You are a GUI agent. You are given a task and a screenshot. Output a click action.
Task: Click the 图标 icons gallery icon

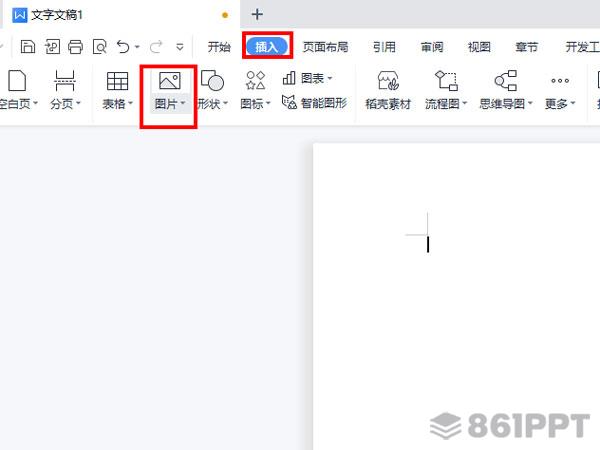(x=256, y=80)
